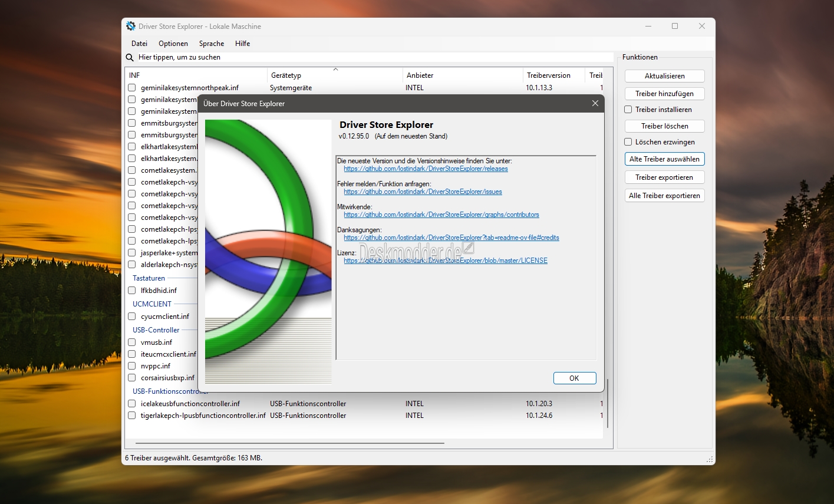
Task: Sort by the Gerätetyp column header
Action: point(335,75)
